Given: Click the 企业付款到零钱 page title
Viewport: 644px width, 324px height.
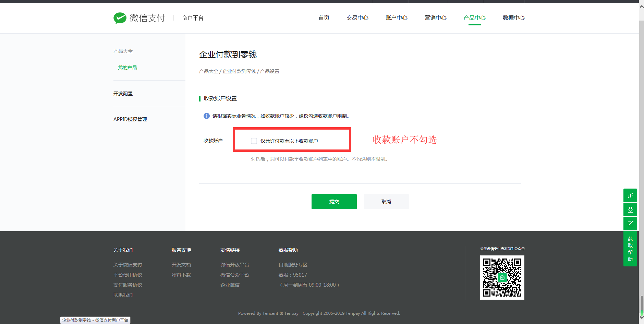Looking at the screenshot, I should pyautogui.click(x=228, y=55).
